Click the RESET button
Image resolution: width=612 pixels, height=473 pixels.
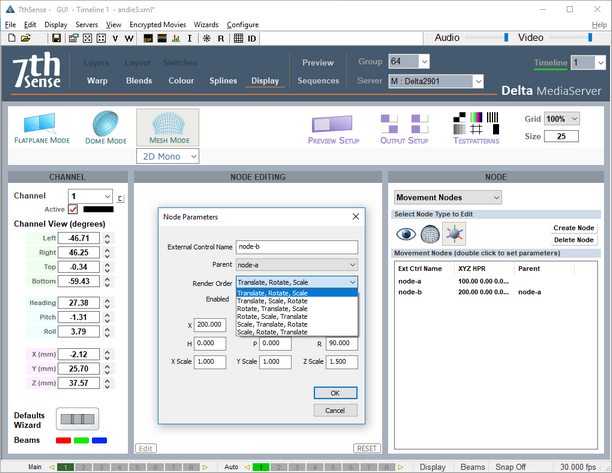coord(366,448)
